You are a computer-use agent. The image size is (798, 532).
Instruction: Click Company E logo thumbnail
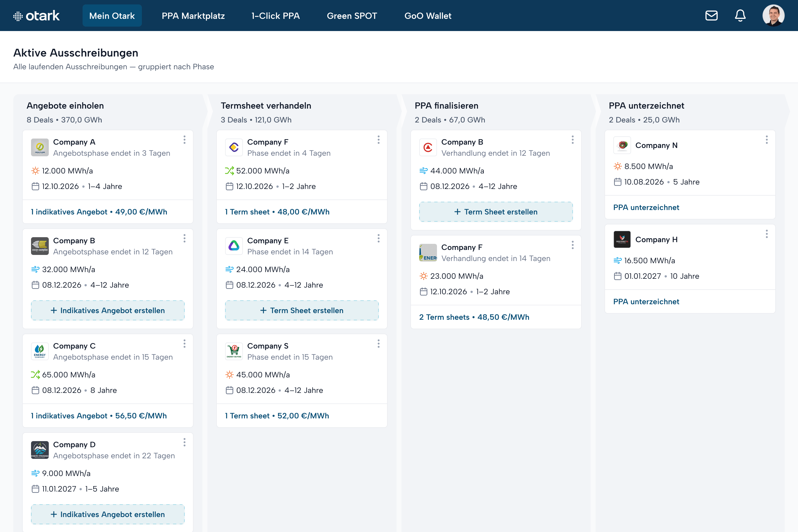[234, 246]
